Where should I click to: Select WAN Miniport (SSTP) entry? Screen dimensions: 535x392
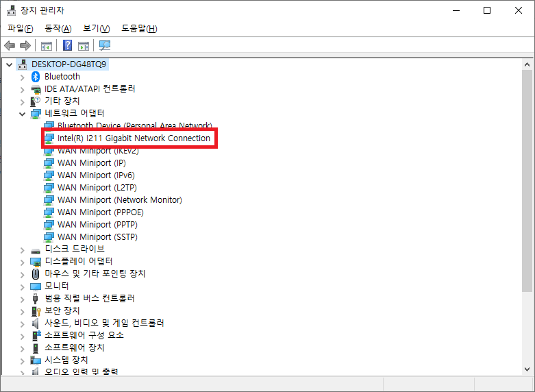pyautogui.click(x=97, y=236)
